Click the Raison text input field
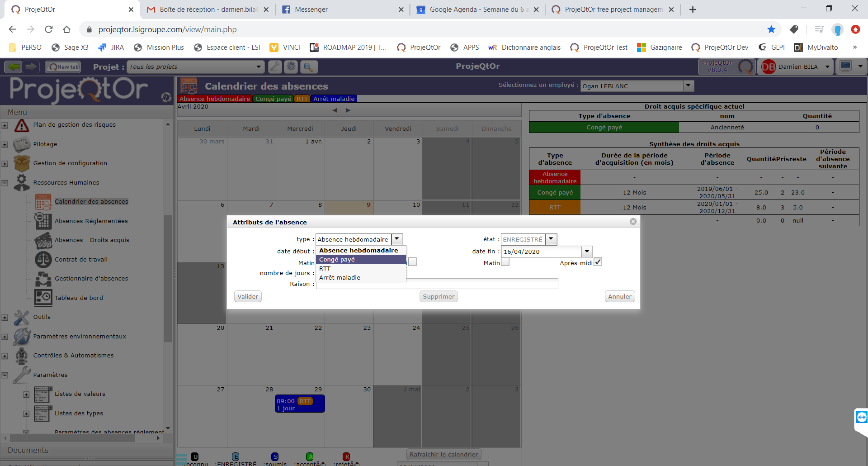The width and height of the screenshot is (868, 466). [x=481, y=284]
